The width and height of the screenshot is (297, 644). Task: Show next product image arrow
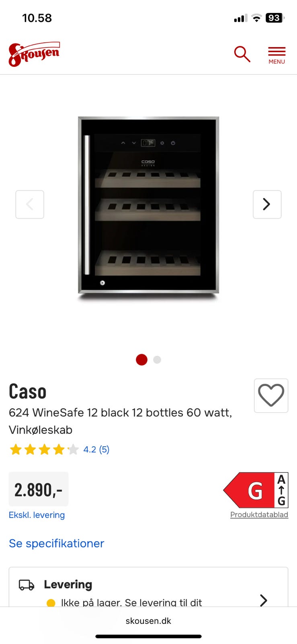click(x=267, y=204)
